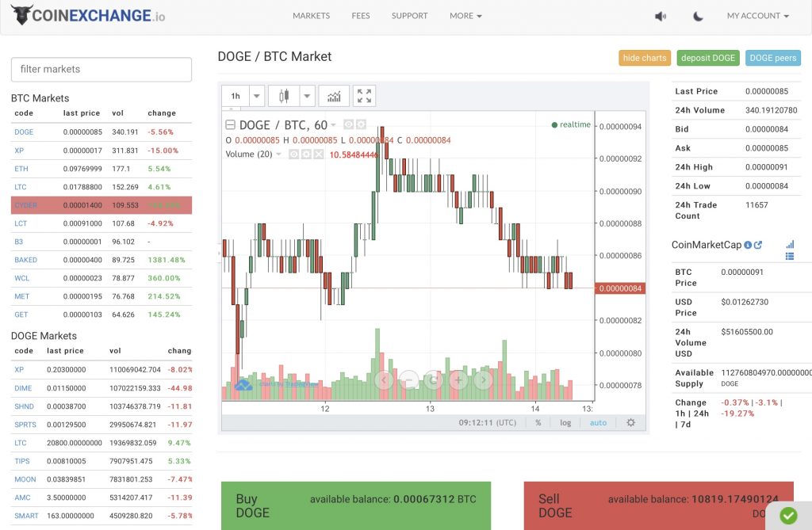Screen dimensions: 812x530
Task: Zoom in the chart with plus control
Action: pos(458,380)
